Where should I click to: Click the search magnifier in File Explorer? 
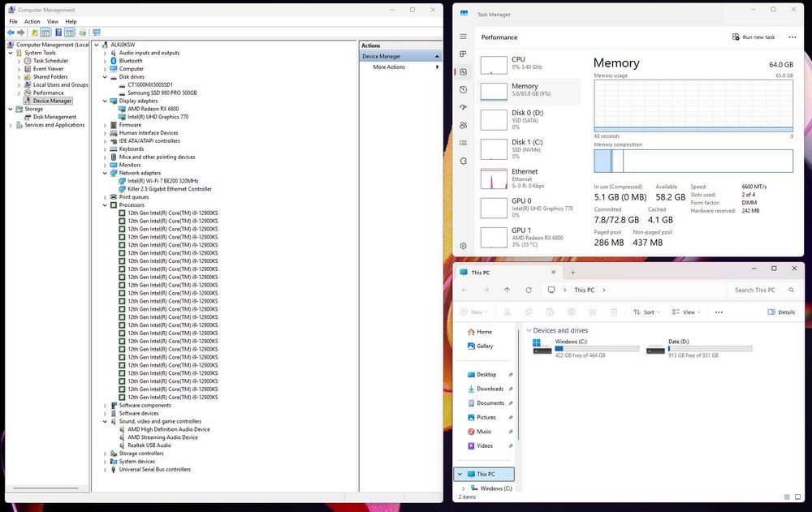pyautogui.click(x=791, y=290)
